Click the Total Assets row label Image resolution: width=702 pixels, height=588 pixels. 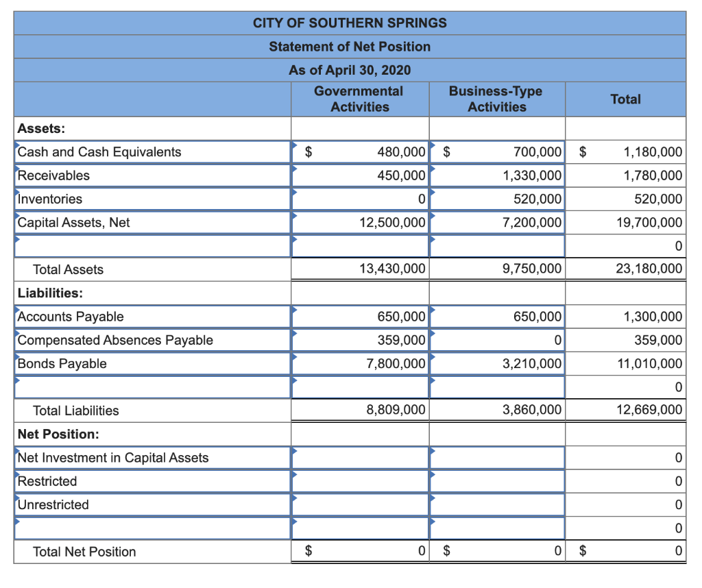coord(69,269)
